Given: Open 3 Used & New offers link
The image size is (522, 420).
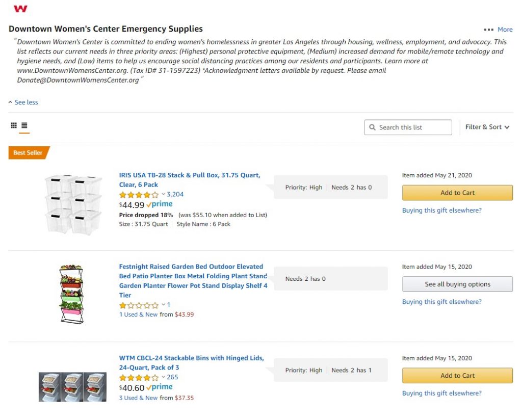Looking at the screenshot, I should (x=138, y=398).
